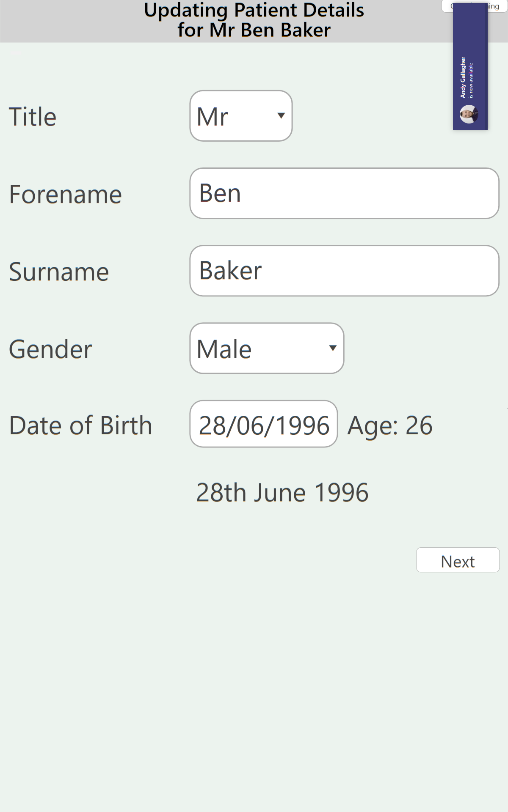Click the 'for Mr Ben Baker' subheading
508x812 pixels.
pyautogui.click(x=254, y=30)
